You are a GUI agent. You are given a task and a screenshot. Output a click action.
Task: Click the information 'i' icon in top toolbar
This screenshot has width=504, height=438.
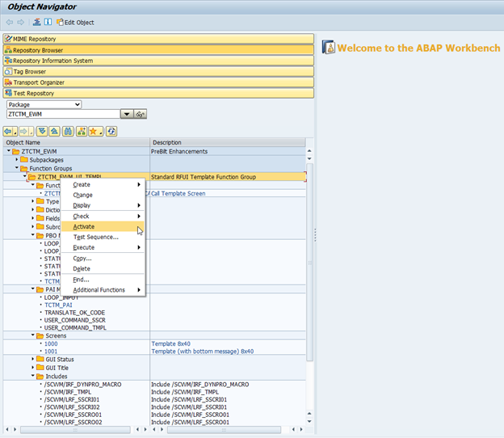pos(48,22)
